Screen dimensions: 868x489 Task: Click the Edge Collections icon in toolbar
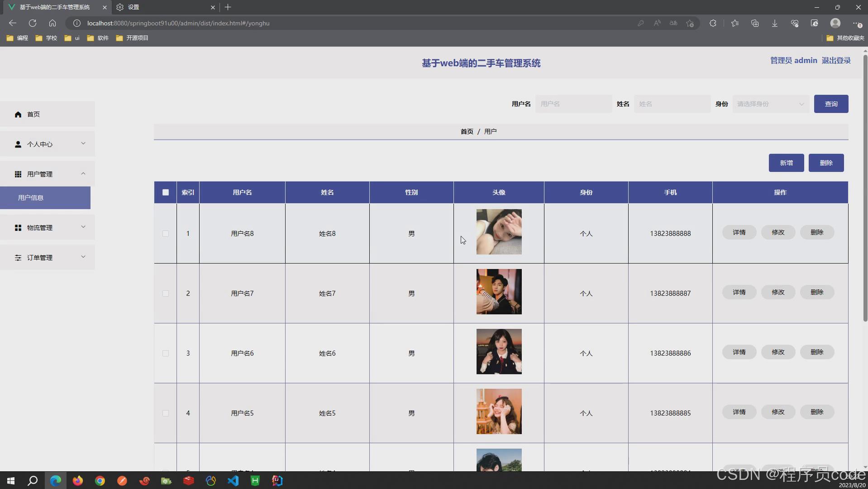(755, 23)
